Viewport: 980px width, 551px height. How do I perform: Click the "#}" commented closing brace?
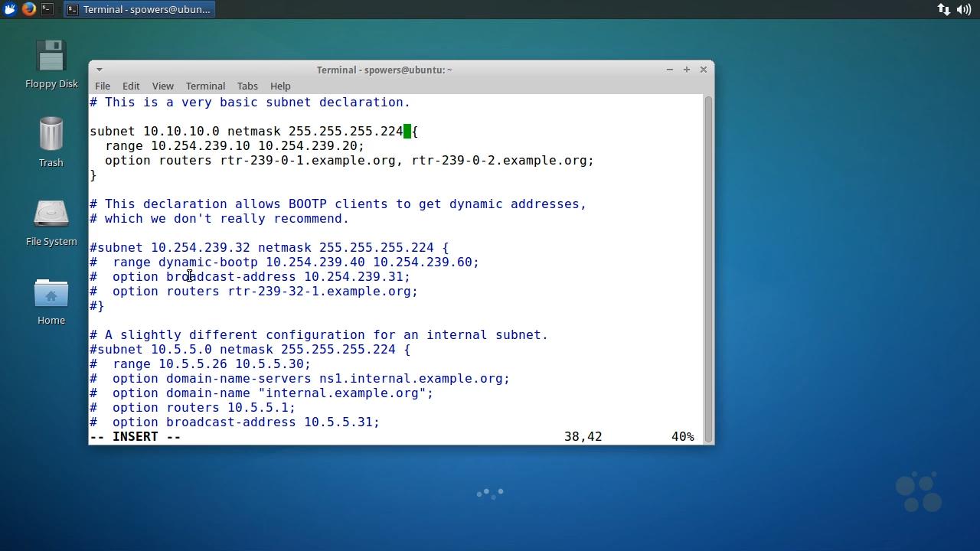pyautogui.click(x=97, y=306)
